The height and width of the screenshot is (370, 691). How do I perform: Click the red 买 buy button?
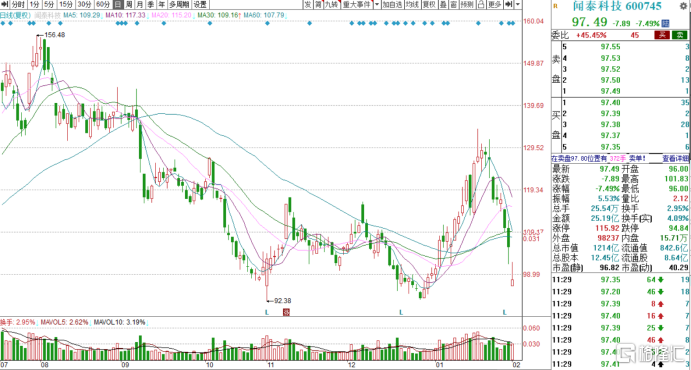[661, 35]
